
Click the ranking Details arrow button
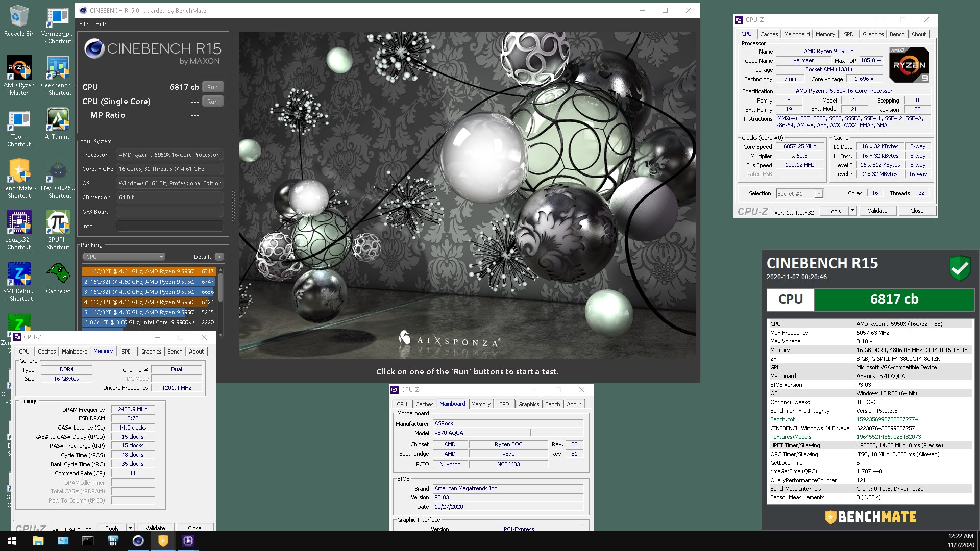click(219, 257)
